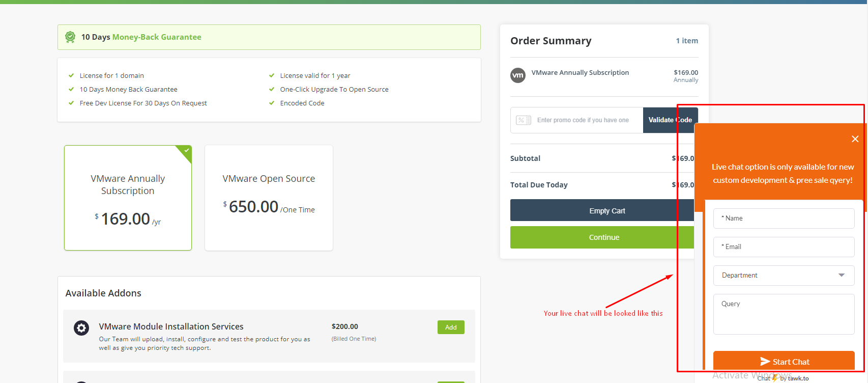The width and height of the screenshot is (868, 383).
Task: Click the Query text area
Action: (x=784, y=314)
